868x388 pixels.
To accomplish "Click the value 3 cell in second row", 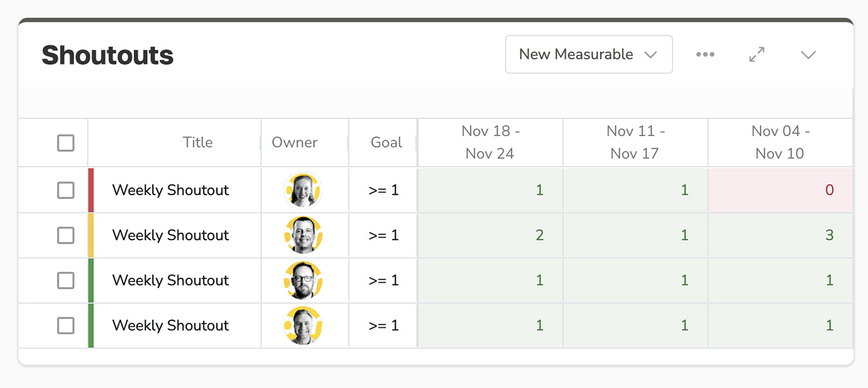I will (x=780, y=235).
